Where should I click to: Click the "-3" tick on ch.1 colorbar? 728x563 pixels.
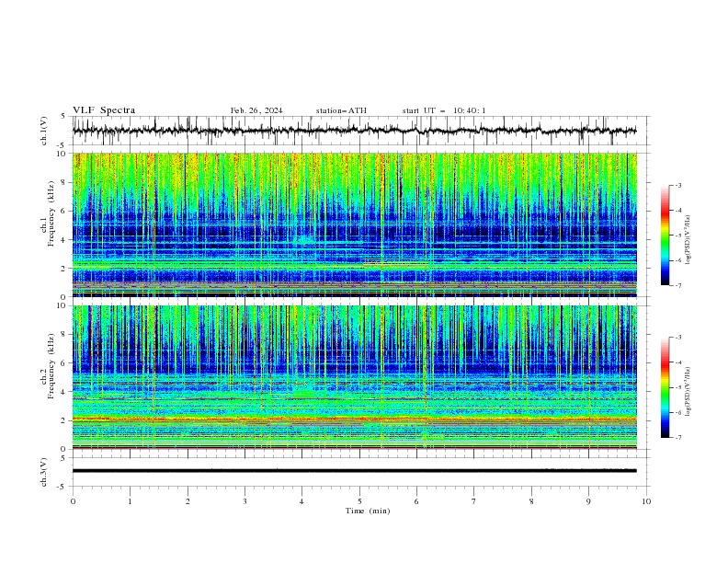[678, 185]
